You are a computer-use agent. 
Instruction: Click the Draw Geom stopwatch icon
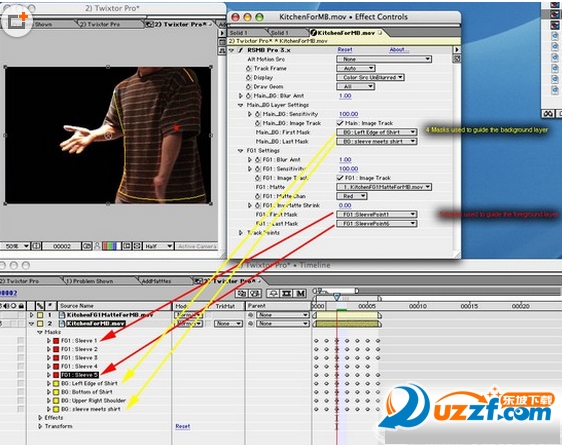(249, 87)
